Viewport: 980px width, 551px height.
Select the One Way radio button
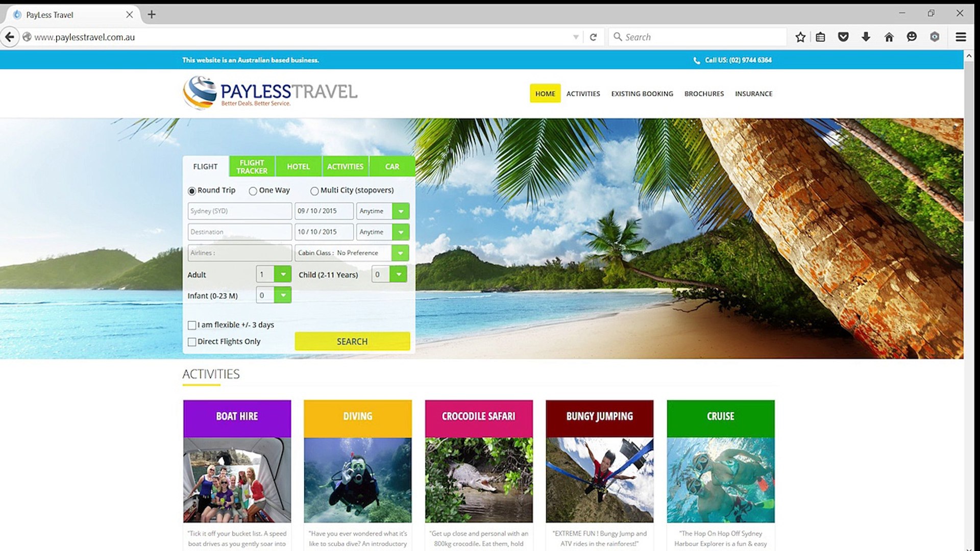(253, 191)
